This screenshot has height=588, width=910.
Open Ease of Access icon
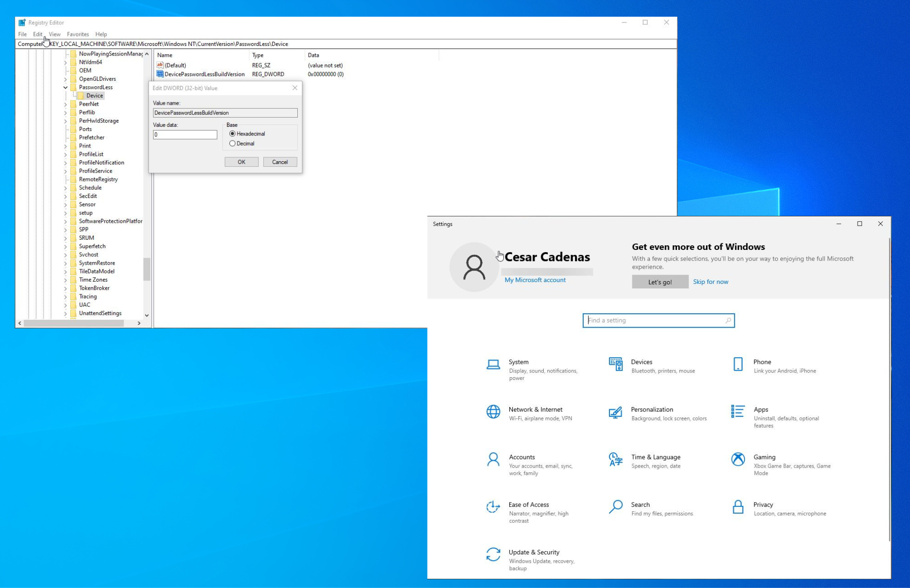(493, 507)
